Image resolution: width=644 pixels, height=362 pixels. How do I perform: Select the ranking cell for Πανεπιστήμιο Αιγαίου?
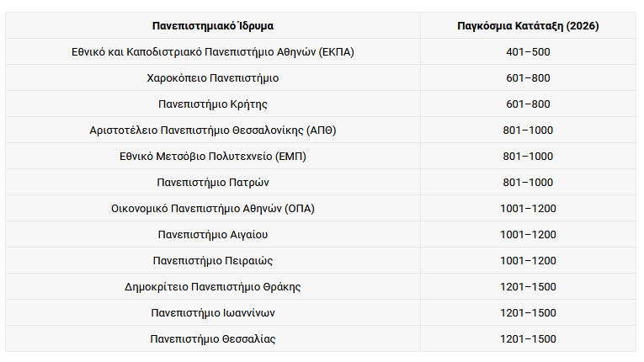528,234
